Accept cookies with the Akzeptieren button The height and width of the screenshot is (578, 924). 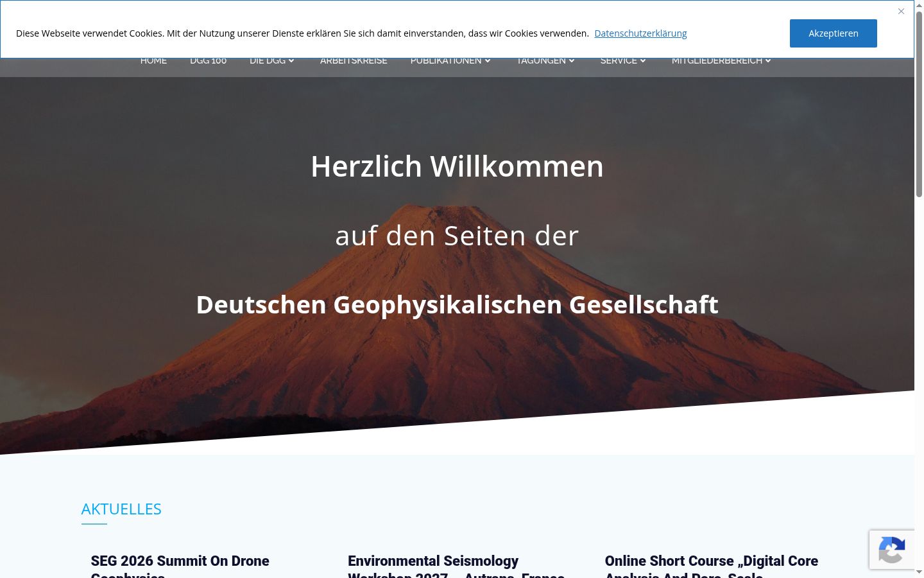833,33
